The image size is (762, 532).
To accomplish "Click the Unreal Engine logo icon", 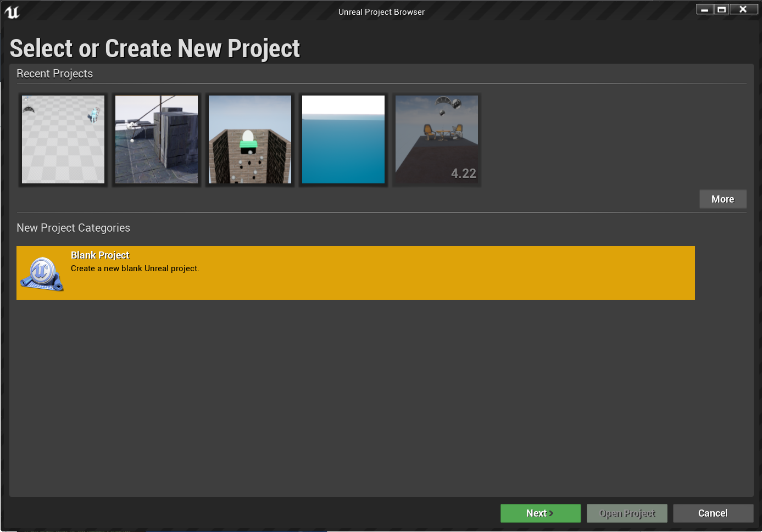I will [12, 12].
